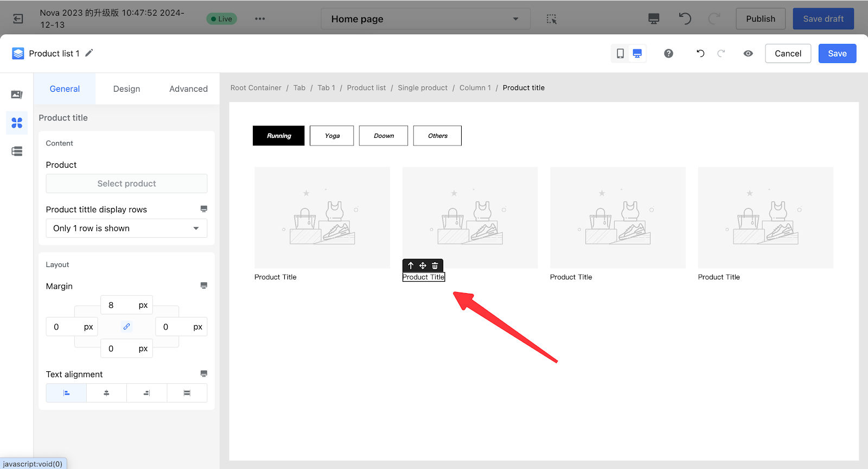Open the layers panel in left sidebar
This screenshot has width=868, height=469.
[x=17, y=151]
